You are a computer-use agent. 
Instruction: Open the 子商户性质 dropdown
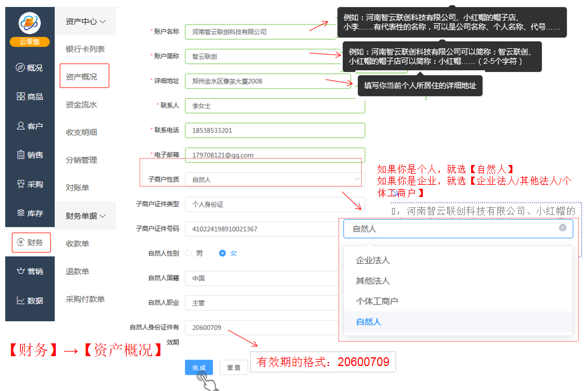click(275, 180)
